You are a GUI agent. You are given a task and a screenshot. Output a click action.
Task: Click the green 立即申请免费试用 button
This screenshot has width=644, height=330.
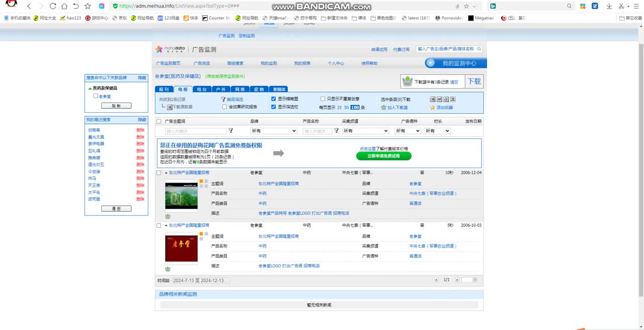pos(384,156)
